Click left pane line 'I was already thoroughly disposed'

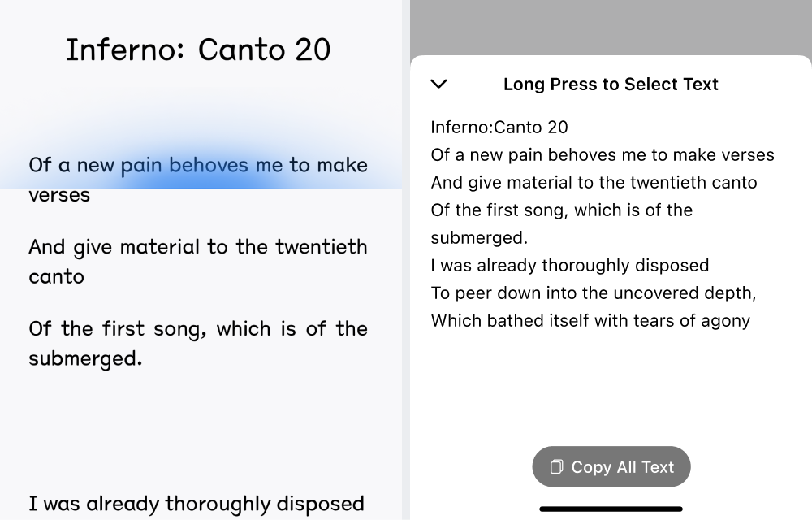[x=197, y=504]
